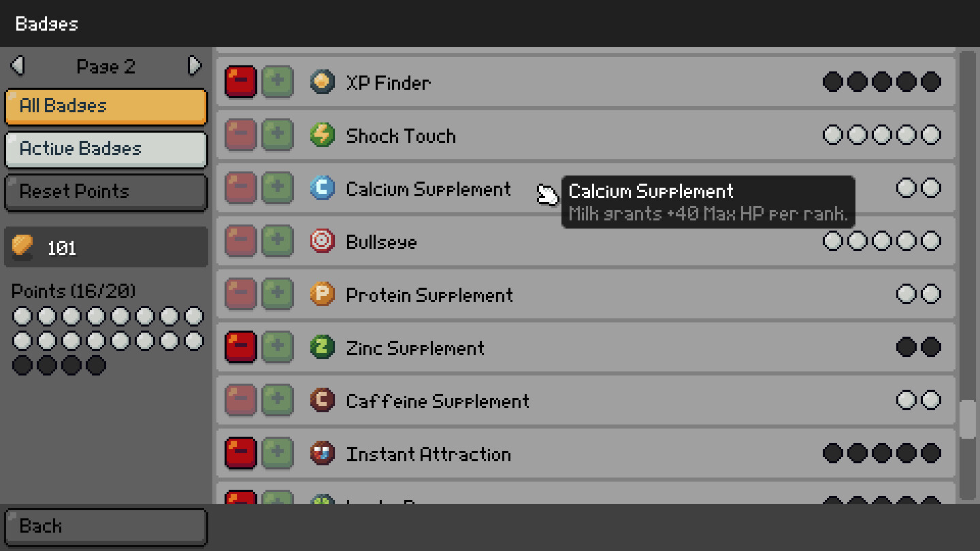Click the Zinc Supplement badge icon
Image resolution: width=980 pixels, height=551 pixels.
321,347
